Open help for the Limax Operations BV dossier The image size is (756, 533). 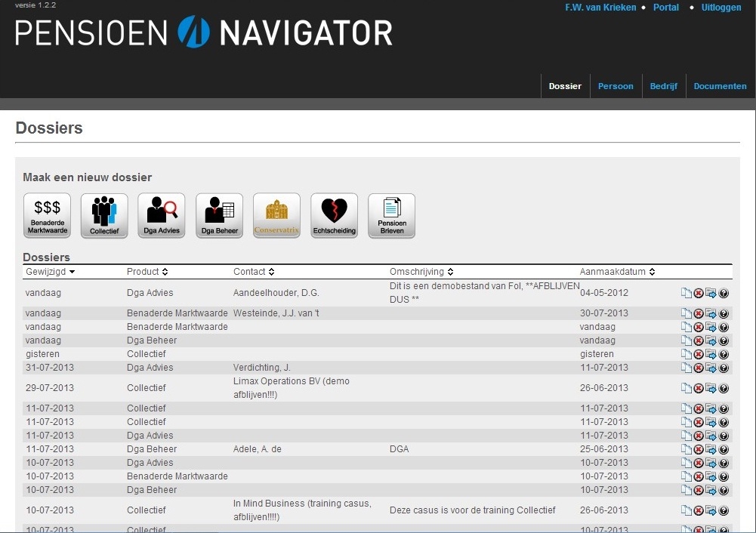pos(724,388)
